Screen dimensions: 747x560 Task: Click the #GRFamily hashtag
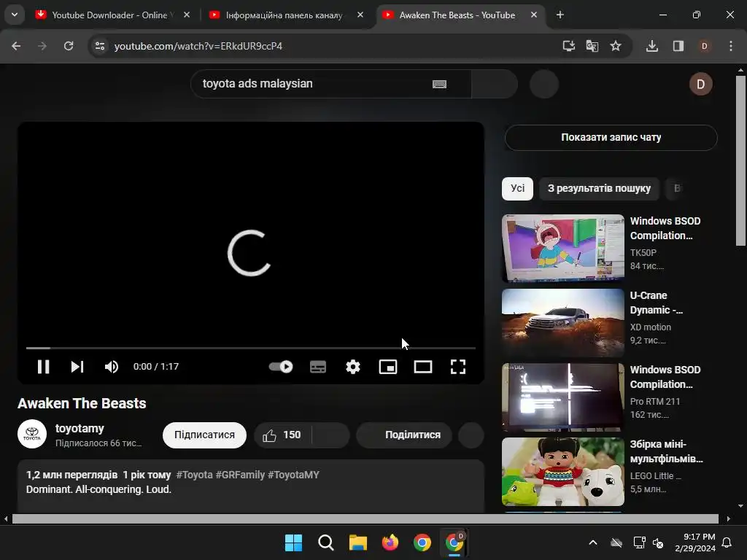pyautogui.click(x=240, y=475)
